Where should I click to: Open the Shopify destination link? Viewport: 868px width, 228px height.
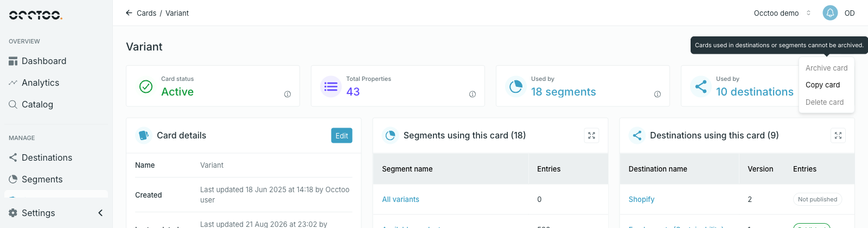click(642, 199)
